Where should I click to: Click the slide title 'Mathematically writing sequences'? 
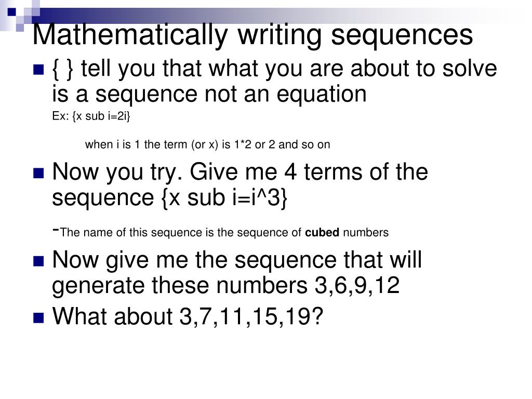point(252,35)
